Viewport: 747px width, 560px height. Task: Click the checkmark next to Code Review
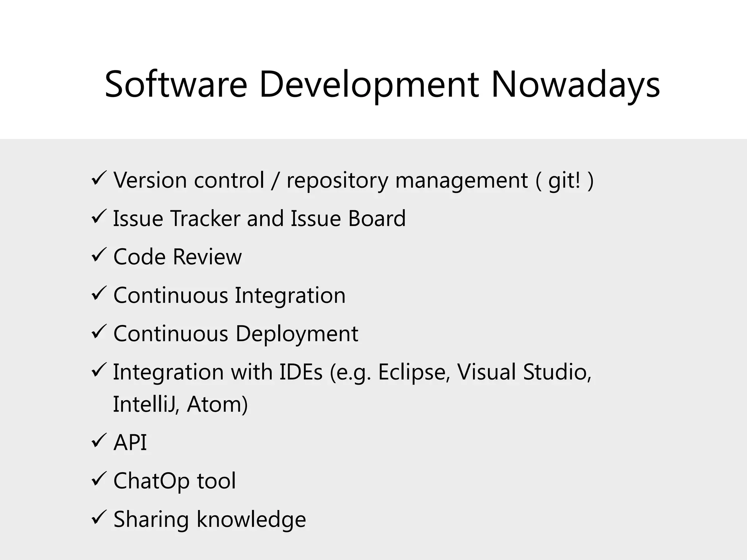pyautogui.click(x=98, y=255)
